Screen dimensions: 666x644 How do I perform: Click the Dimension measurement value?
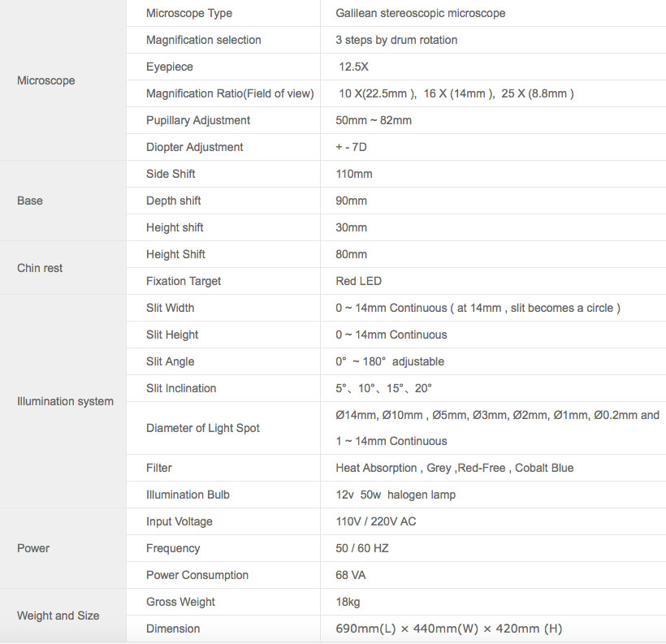448,629
